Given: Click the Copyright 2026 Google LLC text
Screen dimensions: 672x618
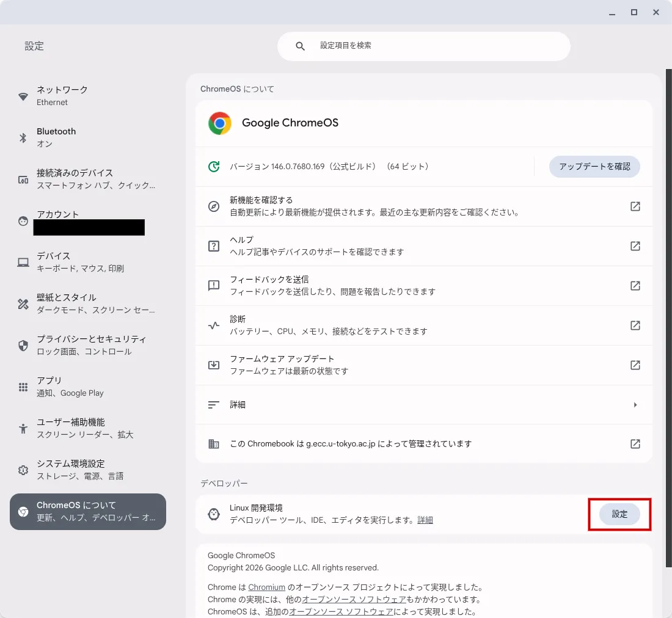Looking at the screenshot, I should [293, 567].
